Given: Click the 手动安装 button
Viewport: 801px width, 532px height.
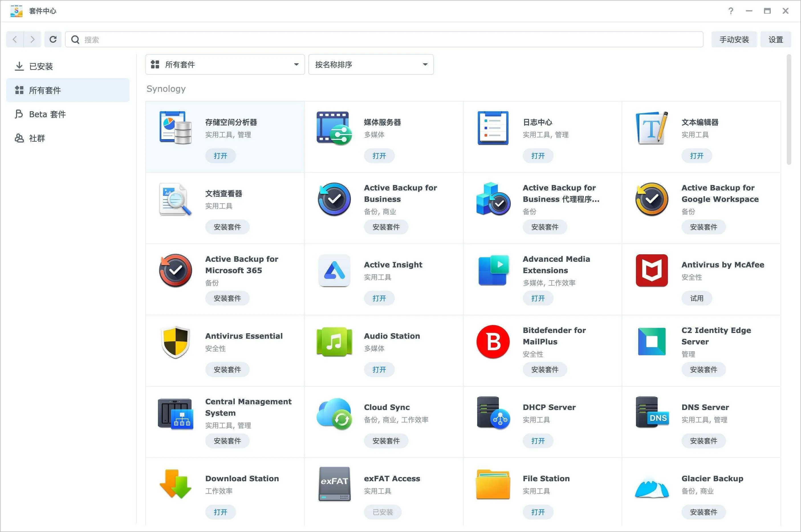Looking at the screenshot, I should coord(734,40).
